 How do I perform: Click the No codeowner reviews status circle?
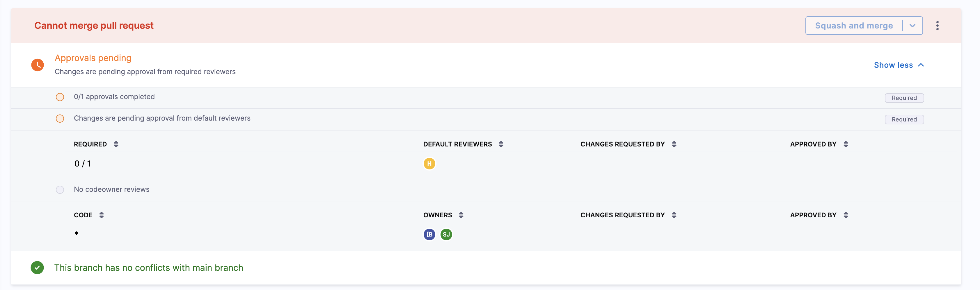(x=60, y=190)
